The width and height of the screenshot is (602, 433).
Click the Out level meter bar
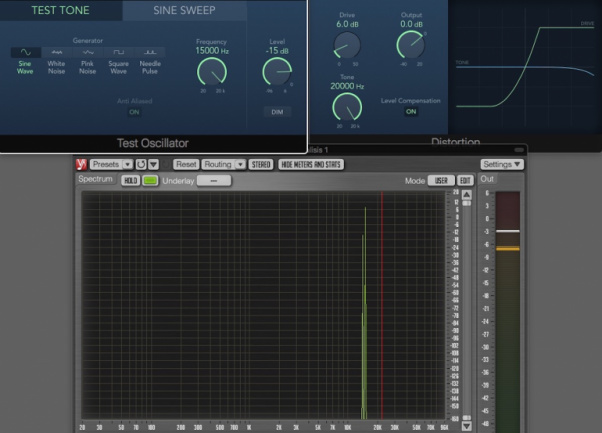point(508,311)
